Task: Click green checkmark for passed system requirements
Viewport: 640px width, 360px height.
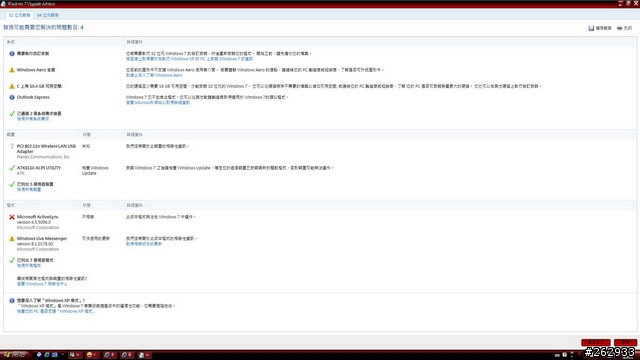Action: click(x=12, y=113)
